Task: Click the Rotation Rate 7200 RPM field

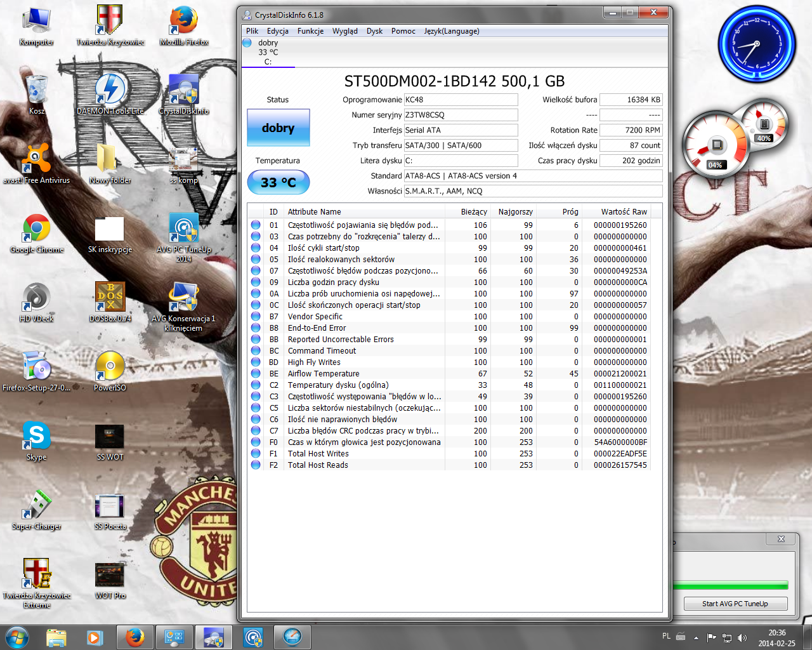Action: 631,130
